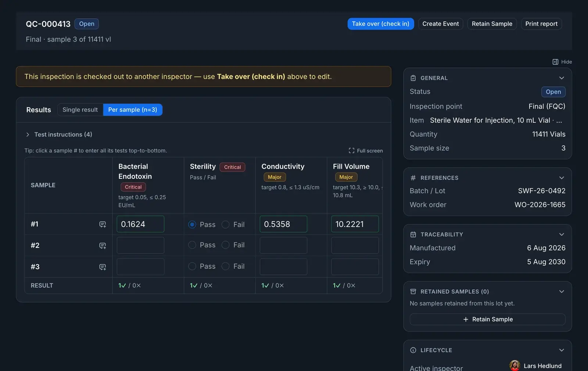
Task: Collapse the Lifecycle section chevron
Action: click(x=562, y=350)
